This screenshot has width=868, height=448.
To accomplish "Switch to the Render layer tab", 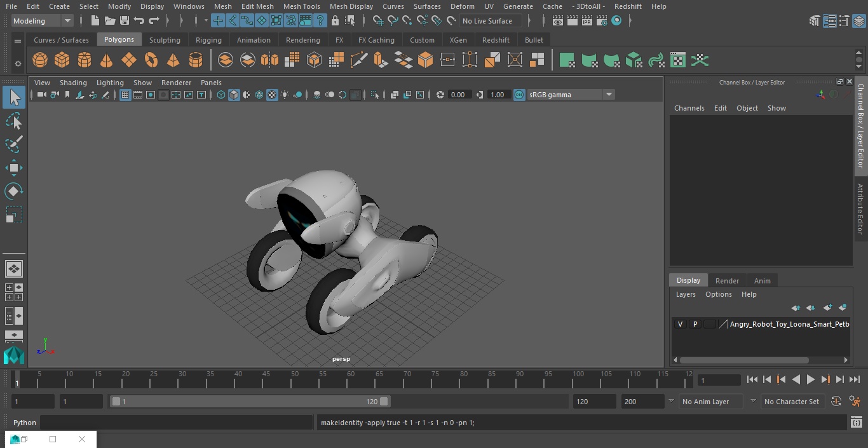I will tap(727, 281).
